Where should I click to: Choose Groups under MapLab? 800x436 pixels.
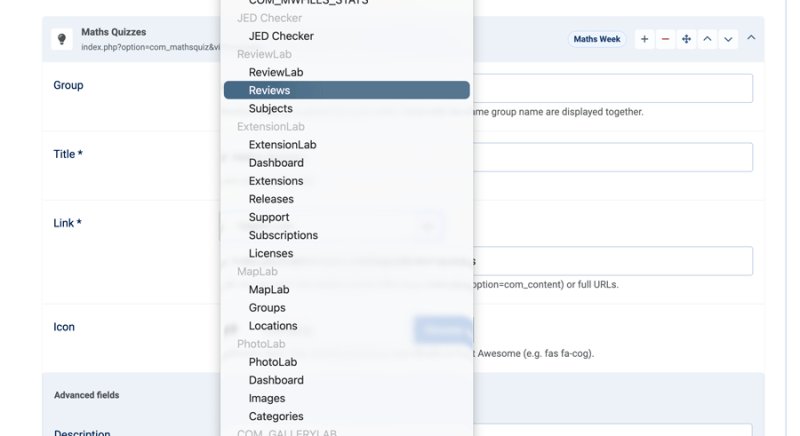(x=346, y=307)
